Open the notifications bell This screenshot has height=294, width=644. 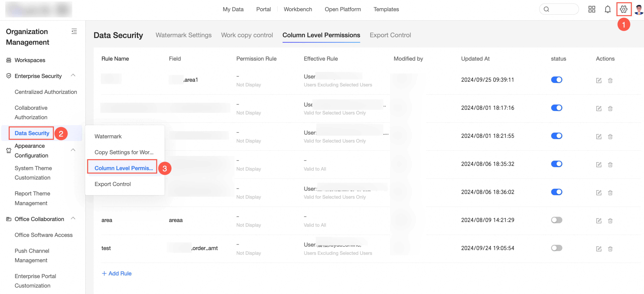tap(607, 9)
